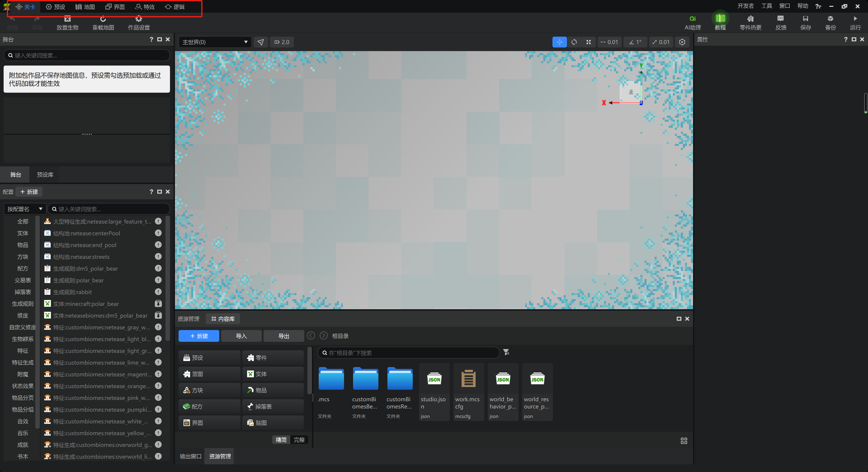The width and height of the screenshot is (868, 472).
Task: Click the 蓝图 blueprint category button
Action: [209, 374]
